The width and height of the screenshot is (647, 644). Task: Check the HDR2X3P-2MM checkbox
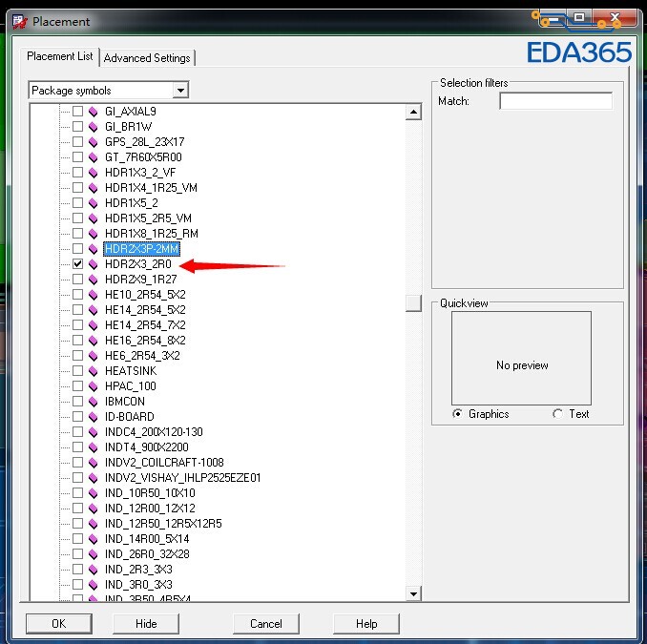pyautogui.click(x=77, y=249)
